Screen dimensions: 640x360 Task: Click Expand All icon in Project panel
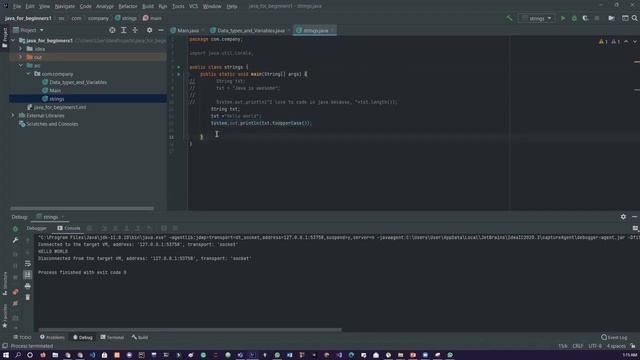point(124,30)
